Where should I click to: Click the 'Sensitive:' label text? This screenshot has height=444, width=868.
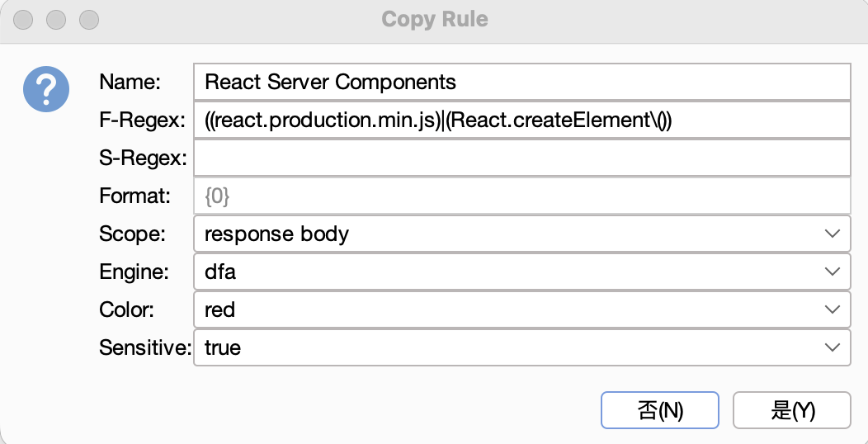(x=144, y=347)
